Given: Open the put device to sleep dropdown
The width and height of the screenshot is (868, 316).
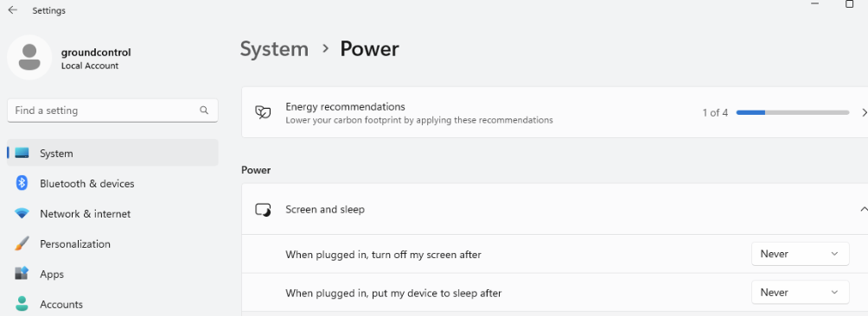Looking at the screenshot, I should click(x=800, y=292).
